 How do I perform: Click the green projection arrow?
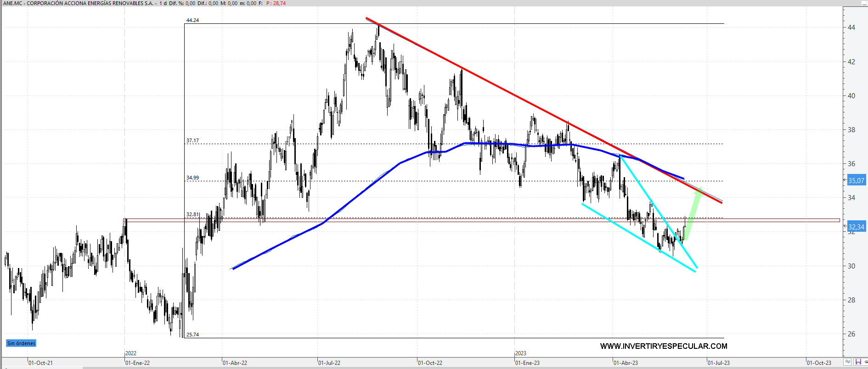click(693, 214)
